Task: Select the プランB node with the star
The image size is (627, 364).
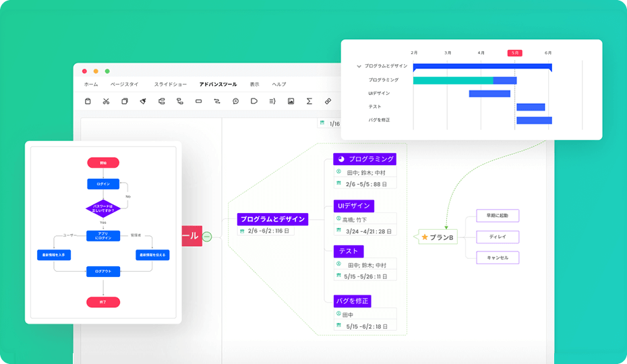Action: [x=438, y=237]
